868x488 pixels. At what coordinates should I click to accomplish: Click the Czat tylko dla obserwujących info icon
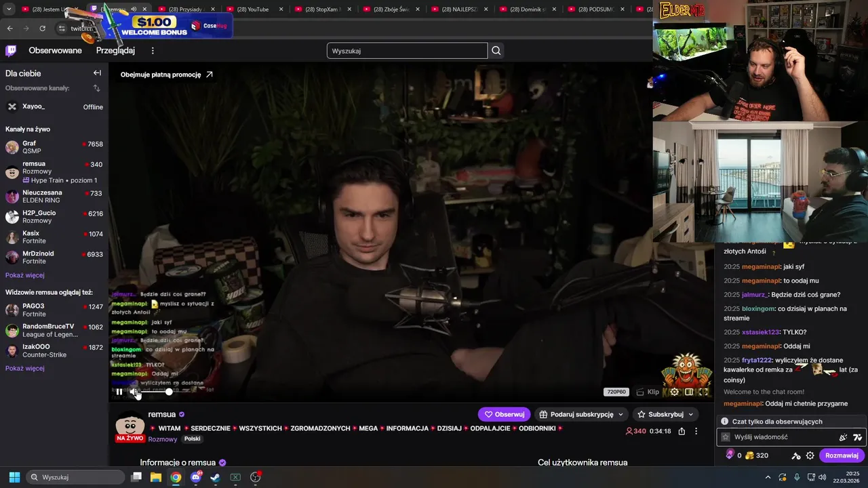(724, 421)
